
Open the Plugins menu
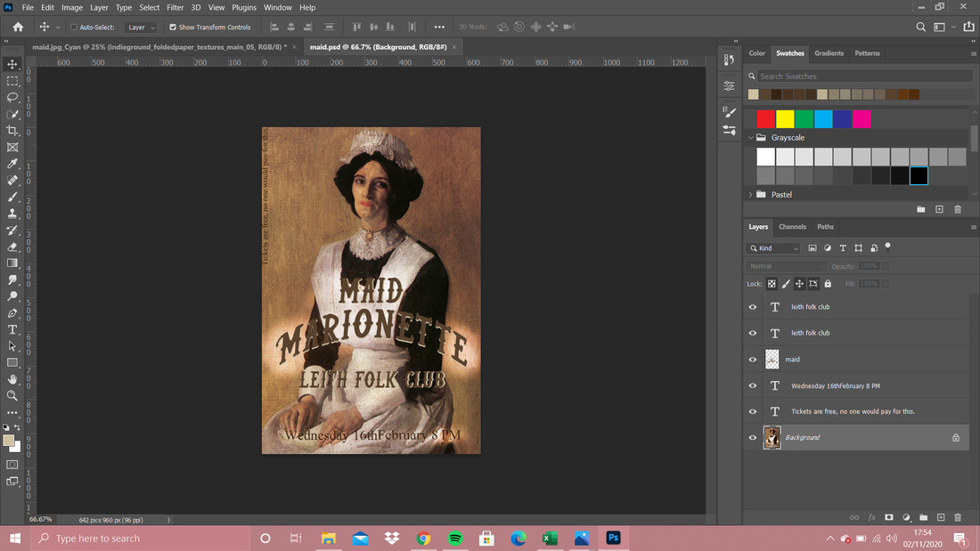pyautogui.click(x=244, y=7)
